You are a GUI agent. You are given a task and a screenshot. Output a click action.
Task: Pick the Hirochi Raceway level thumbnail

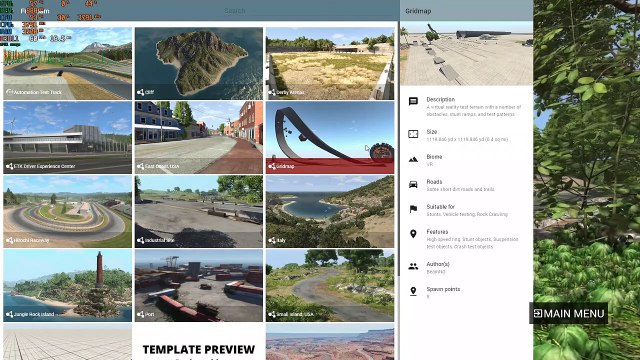(x=67, y=211)
